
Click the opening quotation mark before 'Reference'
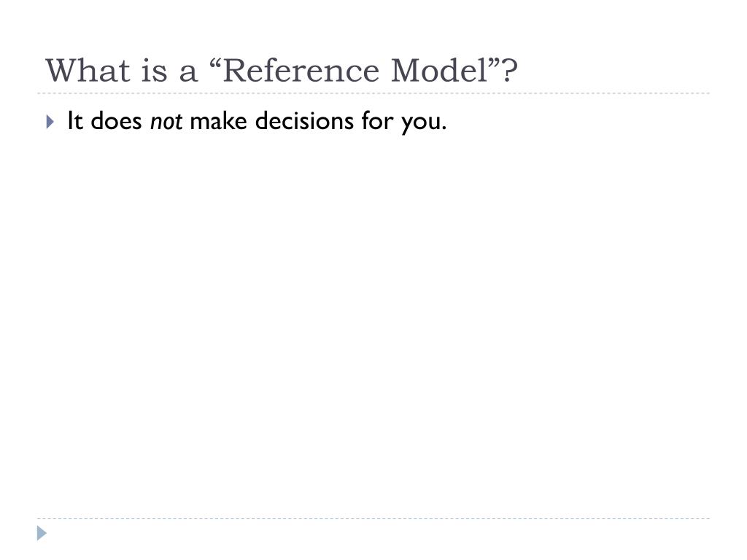215,64
